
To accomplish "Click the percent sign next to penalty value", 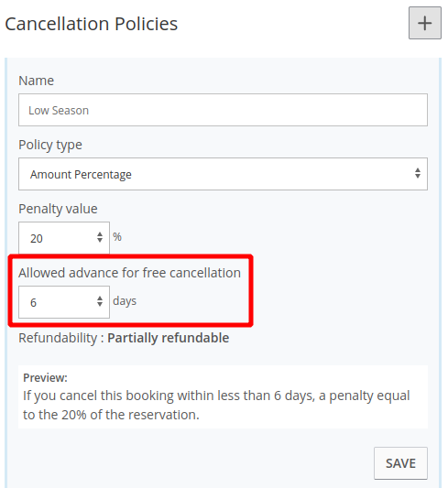I will 117,237.
